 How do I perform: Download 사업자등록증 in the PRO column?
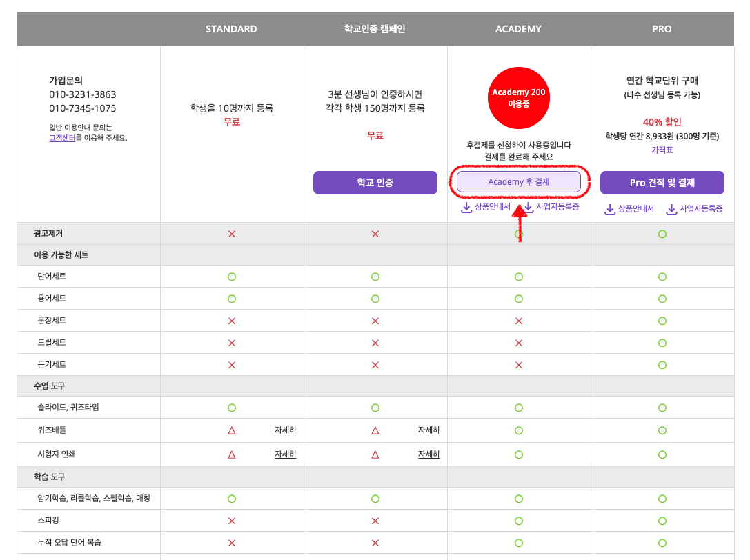[x=695, y=209]
